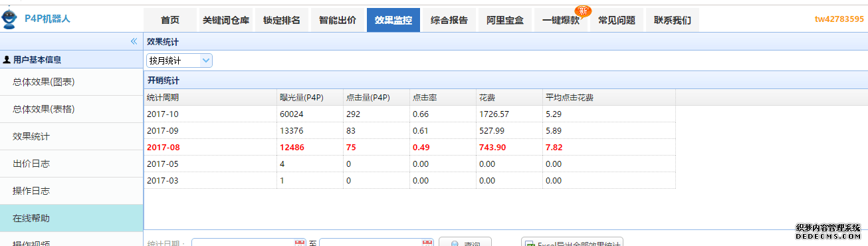Select row 2017-03

(410, 180)
